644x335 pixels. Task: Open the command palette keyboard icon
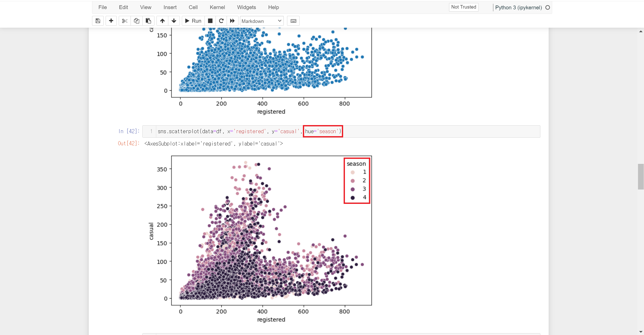(x=293, y=21)
